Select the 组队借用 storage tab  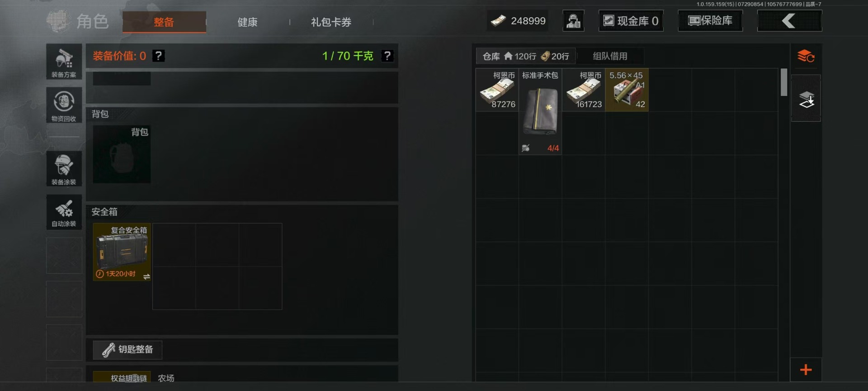610,56
